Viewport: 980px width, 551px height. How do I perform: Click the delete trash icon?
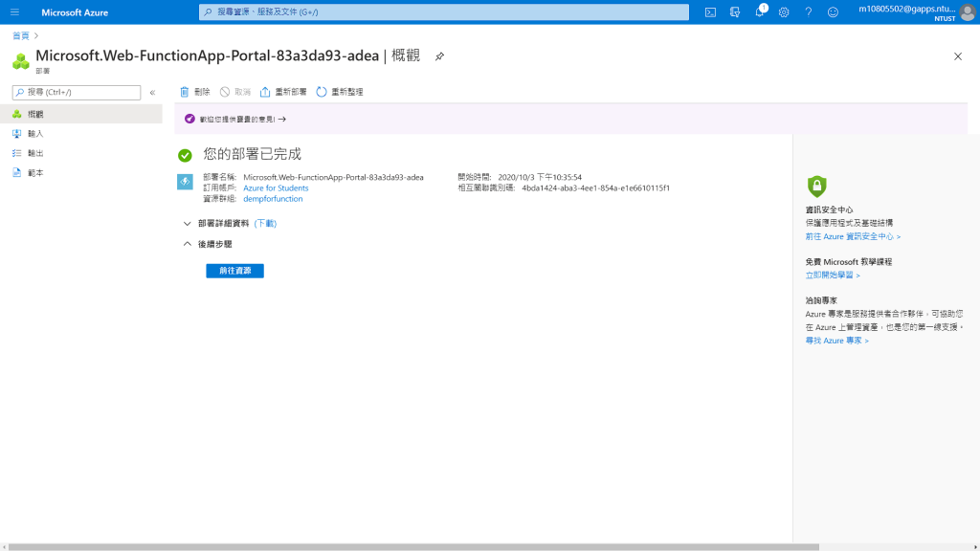(185, 92)
